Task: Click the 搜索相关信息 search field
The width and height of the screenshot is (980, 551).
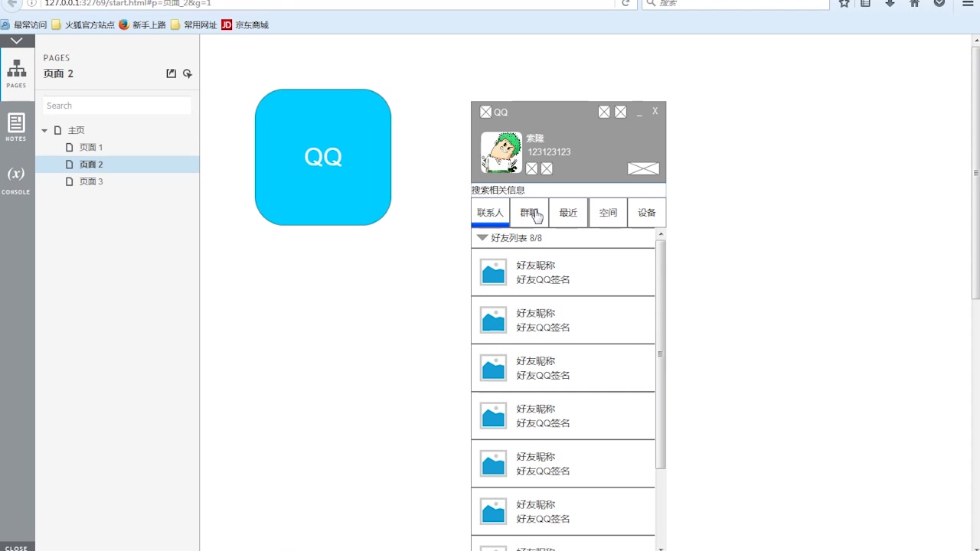Action: coord(568,190)
